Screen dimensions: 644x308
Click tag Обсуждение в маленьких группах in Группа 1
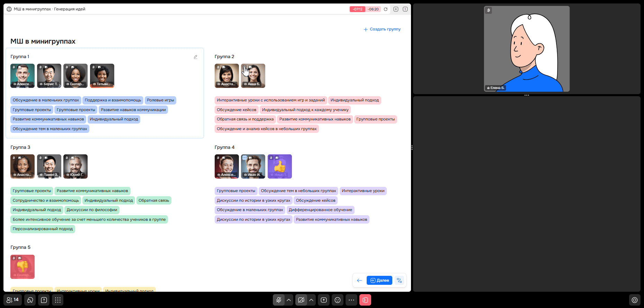click(x=46, y=100)
